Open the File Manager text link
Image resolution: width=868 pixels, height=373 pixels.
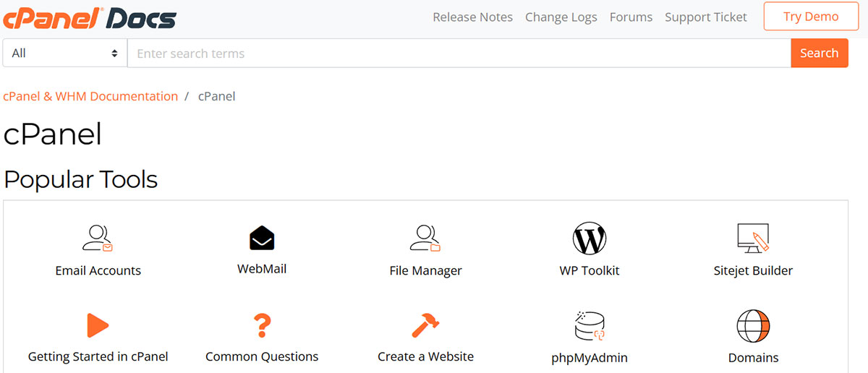pyautogui.click(x=425, y=271)
